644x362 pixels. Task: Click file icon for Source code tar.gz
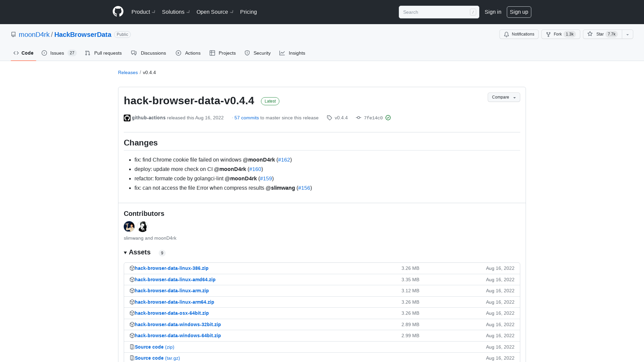coord(132,358)
